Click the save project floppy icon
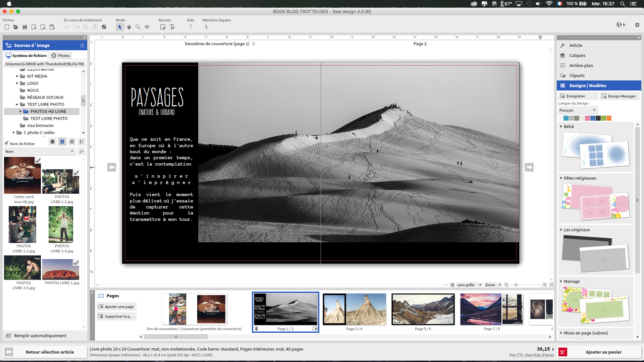This screenshot has height=362, width=644. coord(25,27)
